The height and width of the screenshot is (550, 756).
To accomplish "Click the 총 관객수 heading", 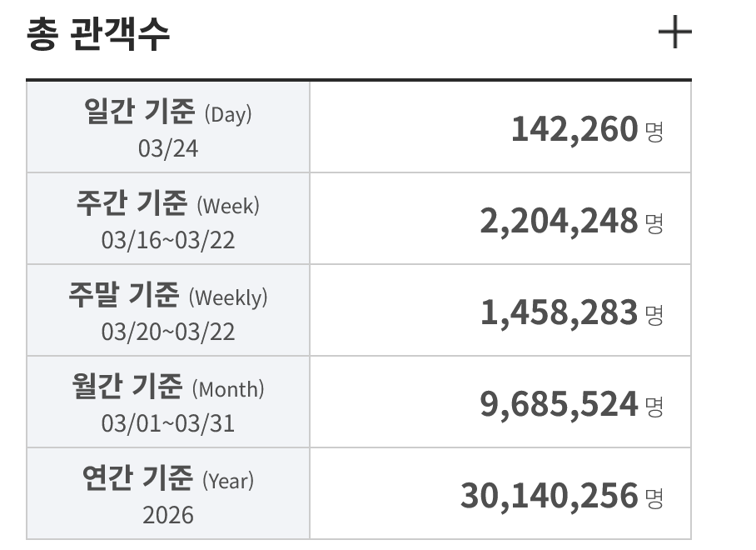I will click(98, 35).
